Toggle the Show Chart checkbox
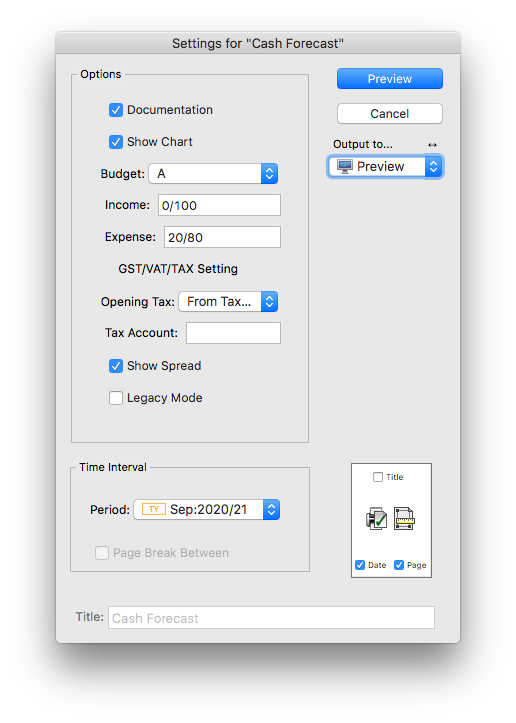The width and height of the screenshot is (516, 723). click(116, 142)
